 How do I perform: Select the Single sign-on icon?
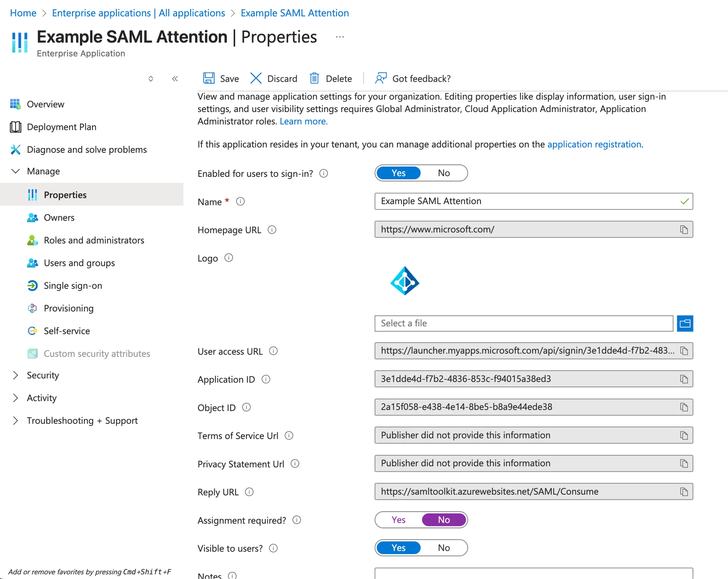[x=32, y=286]
